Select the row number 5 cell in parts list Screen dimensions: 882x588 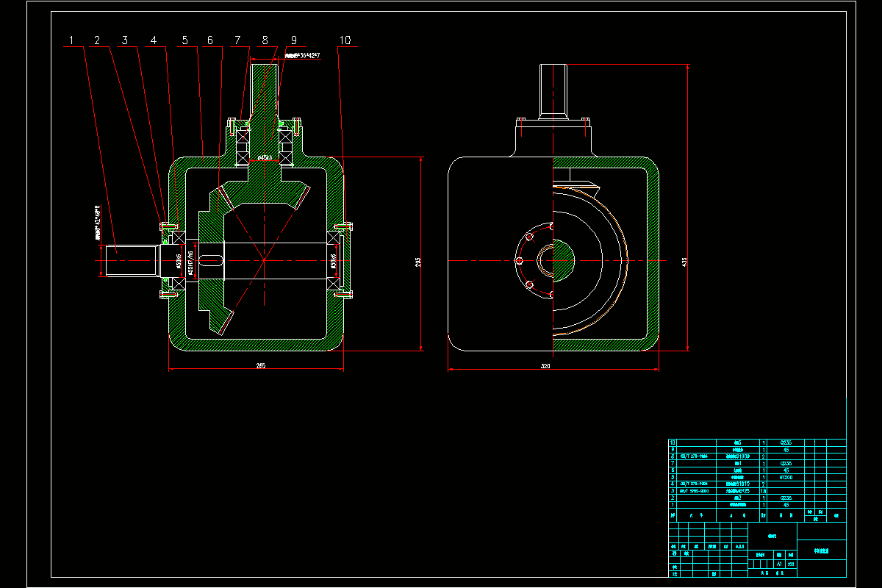pos(673,477)
